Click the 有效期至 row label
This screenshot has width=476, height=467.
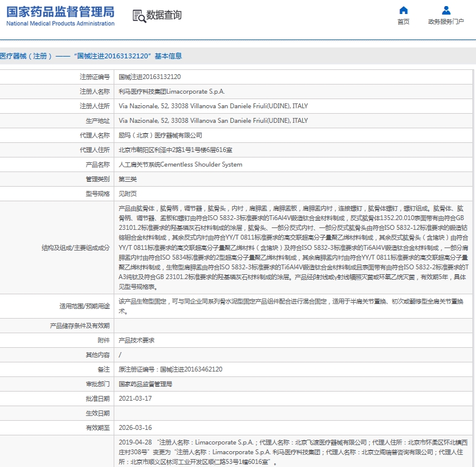(x=97, y=427)
